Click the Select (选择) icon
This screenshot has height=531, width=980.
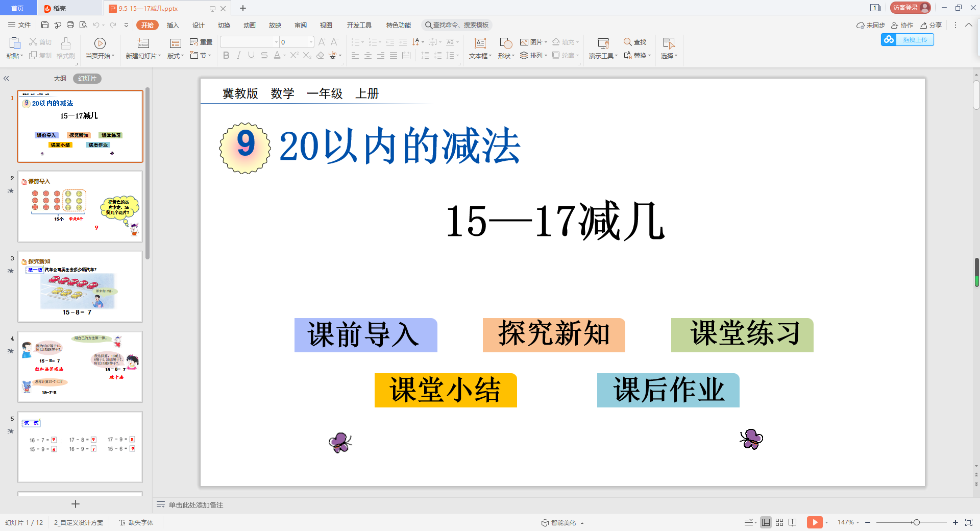click(x=669, y=43)
